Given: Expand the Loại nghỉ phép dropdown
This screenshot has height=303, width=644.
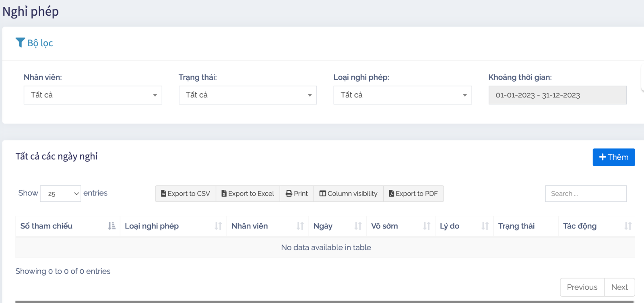Looking at the screenshot, I should pyautogui.click(x=402, y=95).
